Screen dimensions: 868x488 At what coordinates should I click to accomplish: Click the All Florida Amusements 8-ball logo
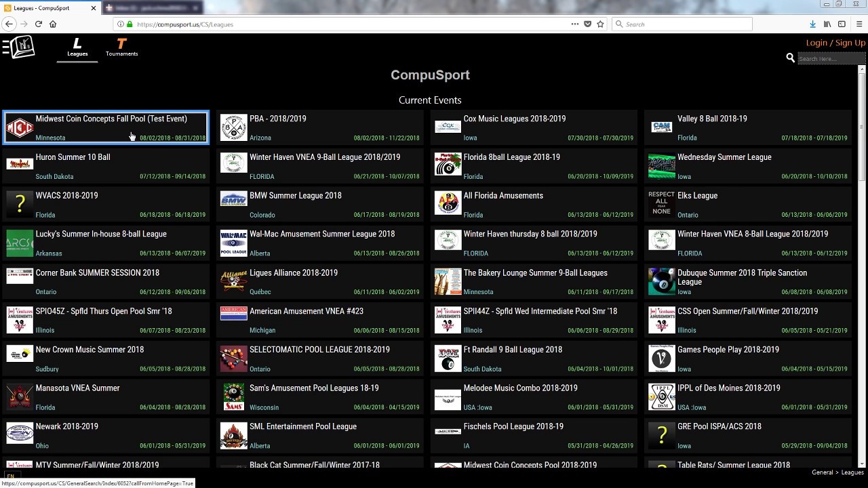coord(448,204)
